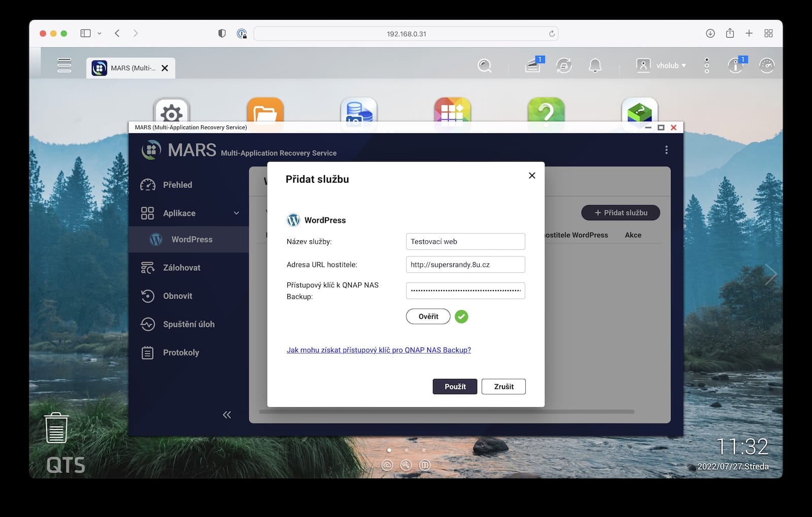This screenshot has width=812, height=517.
Task: Switch to the MARS taskbar tab
Action: [131, 68]
